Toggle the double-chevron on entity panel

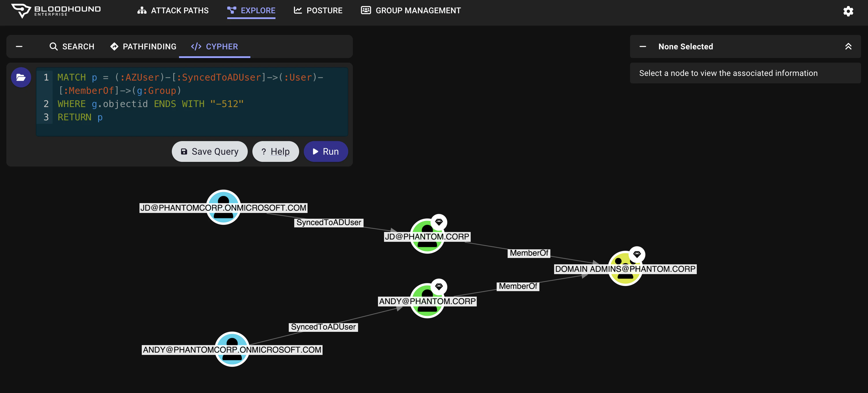tap(848, 46)
